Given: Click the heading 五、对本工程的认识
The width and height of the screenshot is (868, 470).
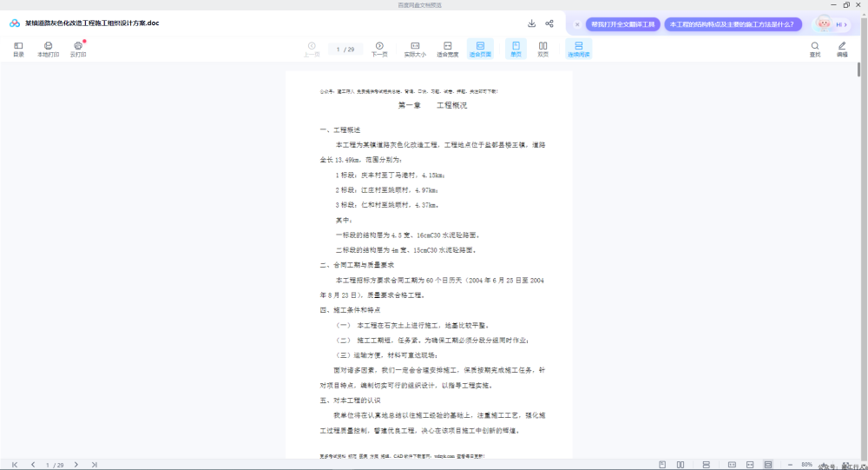Looking at the screenshot, I should tap(350, 400).
